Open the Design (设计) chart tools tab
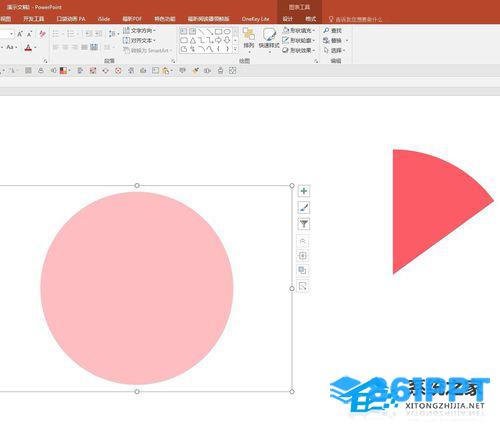The height and width of the screenshot is (424, 500). click(x=288, y=19)
